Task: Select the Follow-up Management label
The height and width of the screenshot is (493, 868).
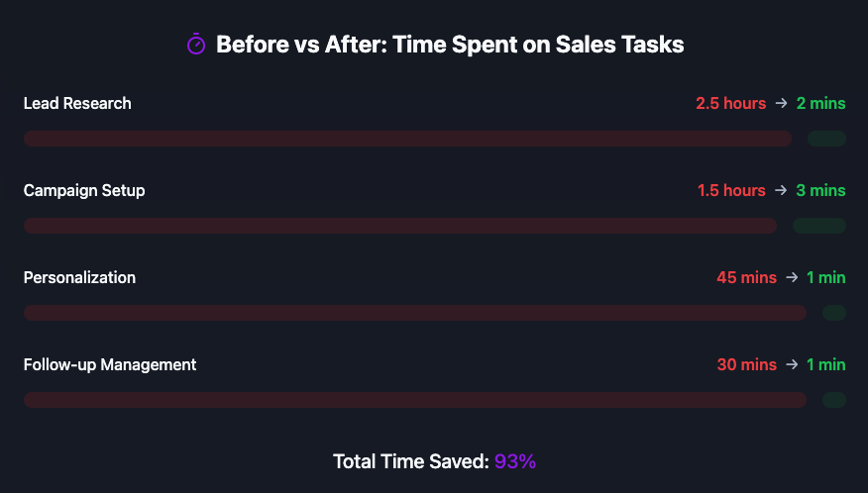Action: coord(110,364)
